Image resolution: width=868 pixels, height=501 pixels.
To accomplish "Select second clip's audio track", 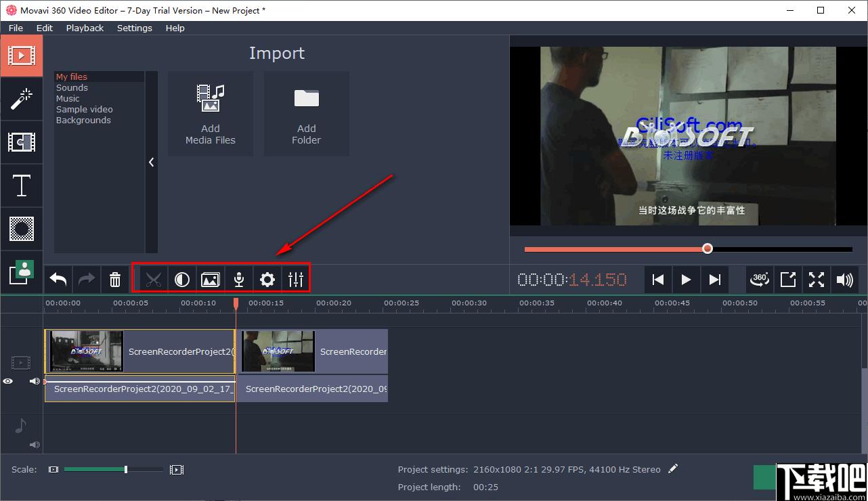I will (x=312, y=389).
